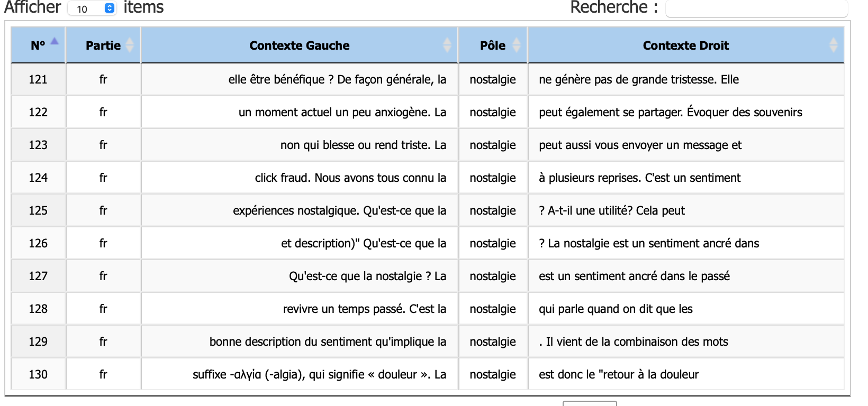Image resolution: width=868 pixels, height=406 pixels.
Task: Click right context of row 130
Action: tap(619, 374)
